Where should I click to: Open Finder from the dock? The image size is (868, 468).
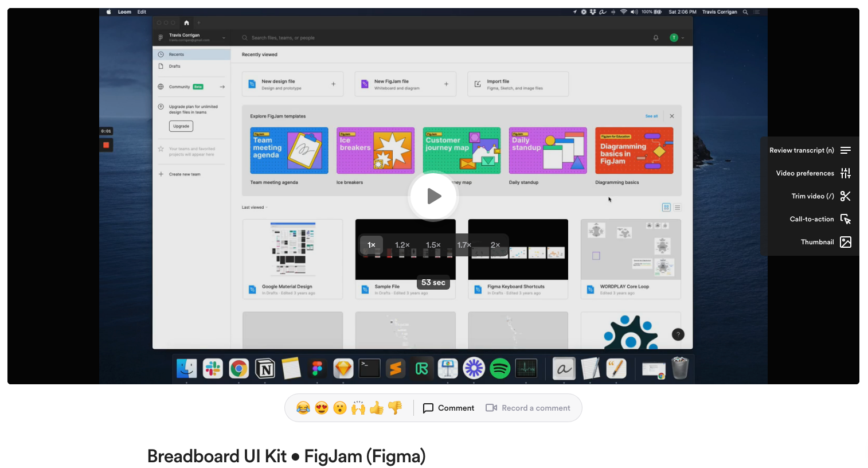(186, 369)
